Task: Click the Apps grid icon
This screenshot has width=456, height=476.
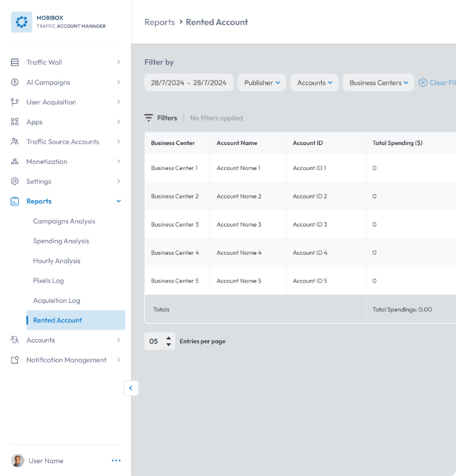Action: (x=15, y=122)
